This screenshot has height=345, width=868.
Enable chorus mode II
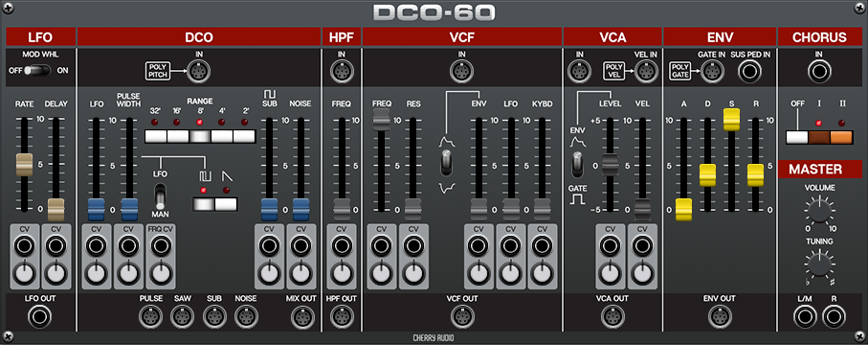841,138
